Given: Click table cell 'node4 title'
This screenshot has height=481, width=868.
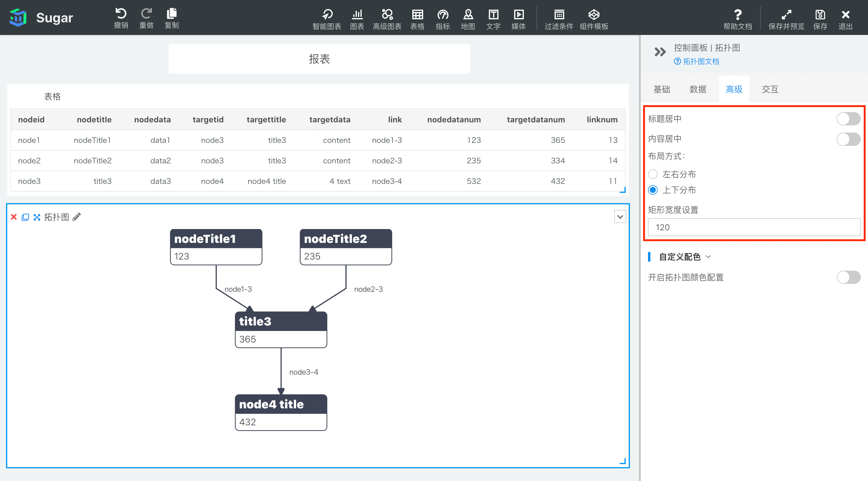Looking at the screenshot, I should (x=266, y=181).
